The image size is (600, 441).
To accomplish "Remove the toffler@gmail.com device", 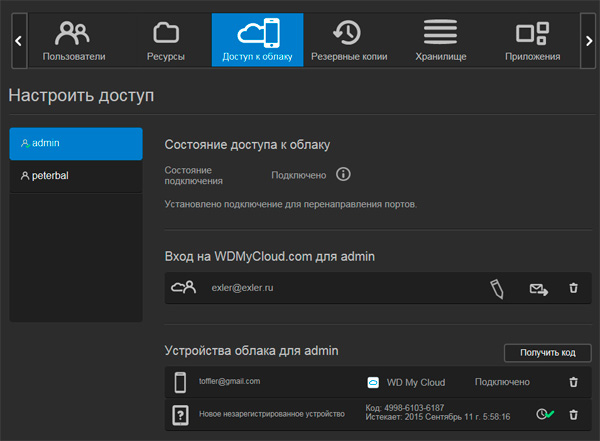I will 573,382.
